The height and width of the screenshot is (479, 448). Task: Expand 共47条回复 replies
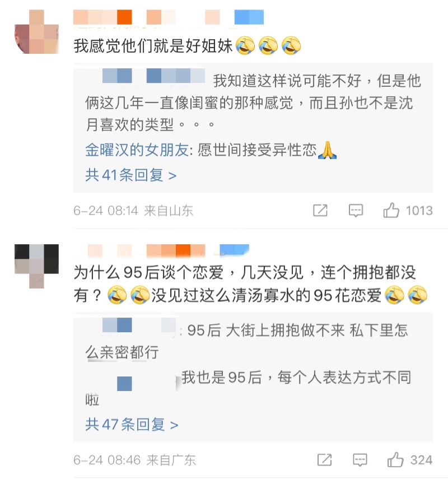point(132,424)
